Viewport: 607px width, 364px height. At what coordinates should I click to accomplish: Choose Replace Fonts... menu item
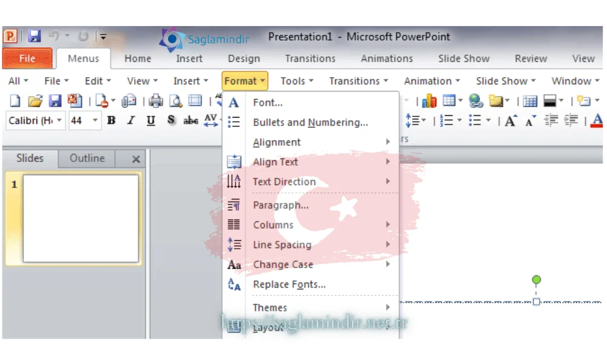(310, 285)
